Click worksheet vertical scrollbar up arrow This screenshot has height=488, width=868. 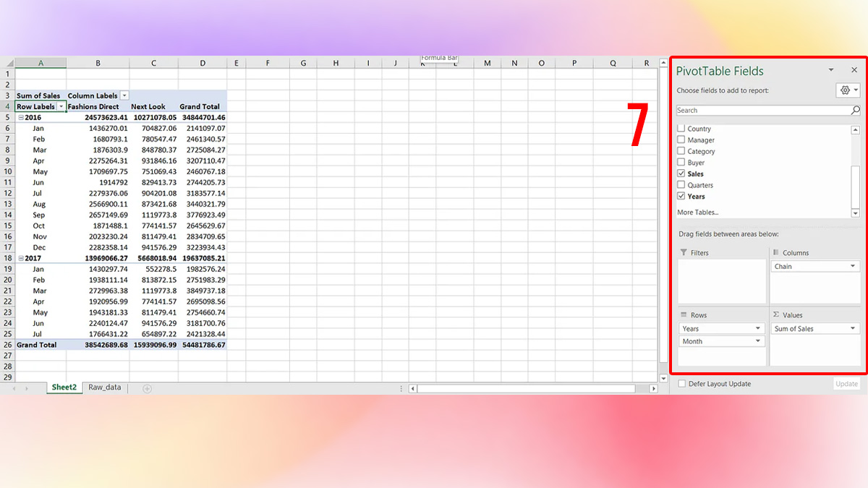664,64
